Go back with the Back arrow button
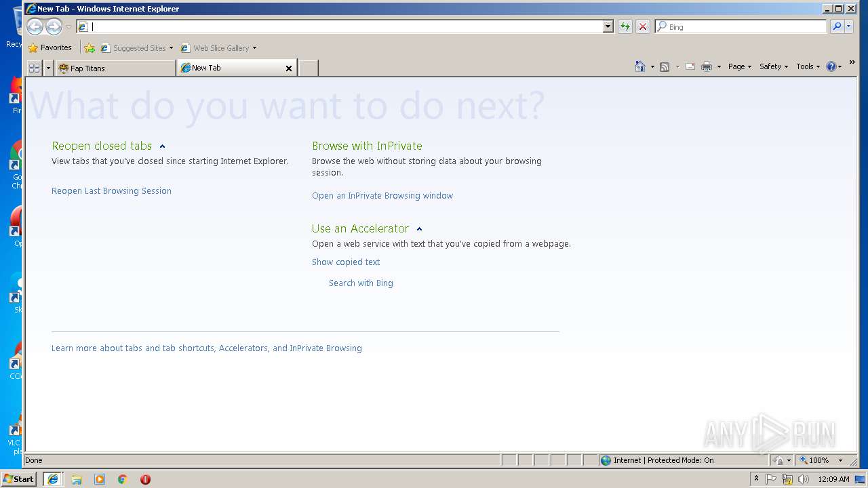 click(35, 26)
